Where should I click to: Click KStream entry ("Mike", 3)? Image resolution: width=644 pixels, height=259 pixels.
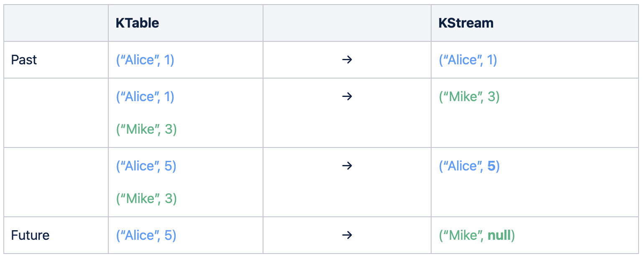coord(469,97)
